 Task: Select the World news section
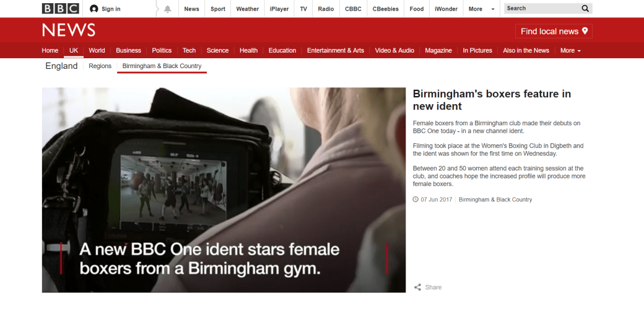pos(97,51)
